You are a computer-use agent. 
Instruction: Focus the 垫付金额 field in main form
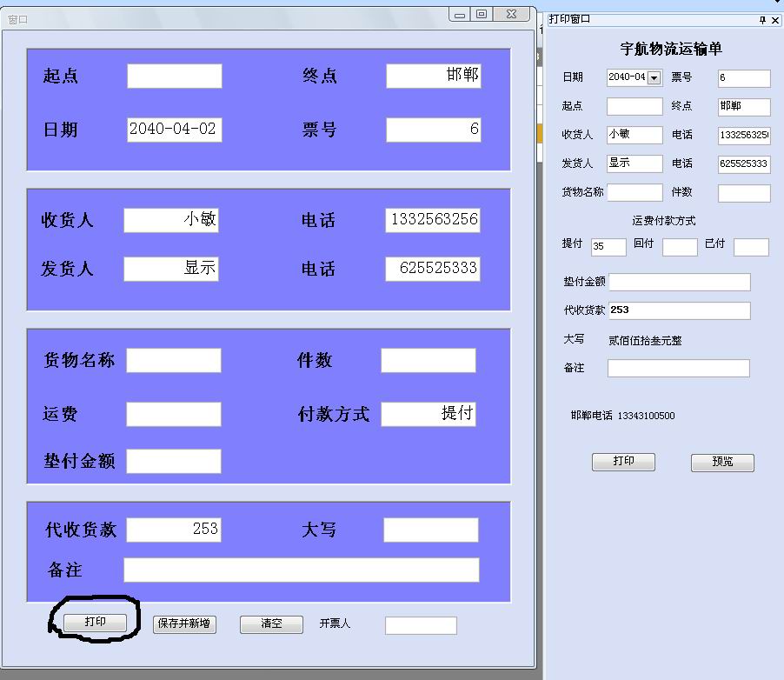point(174,461)
